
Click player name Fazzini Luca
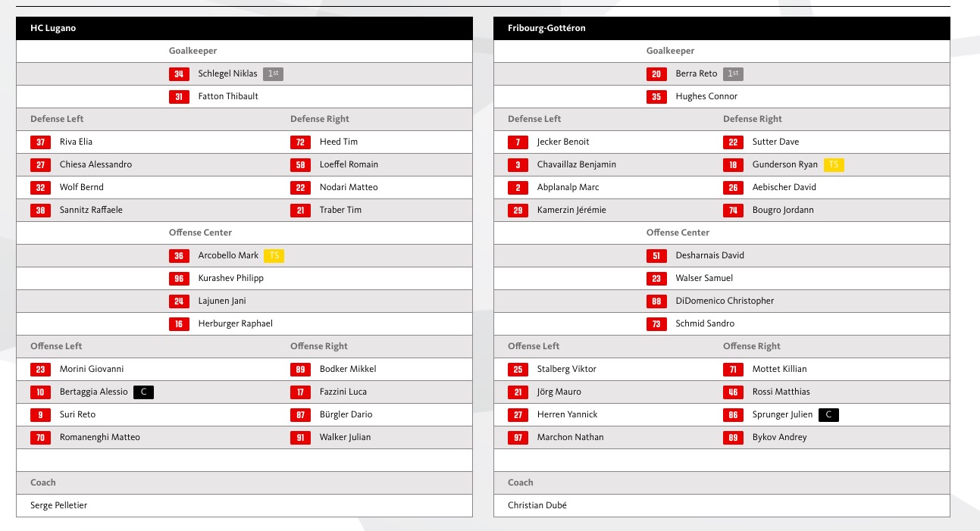pyautogui.click(x=343, y=392)
